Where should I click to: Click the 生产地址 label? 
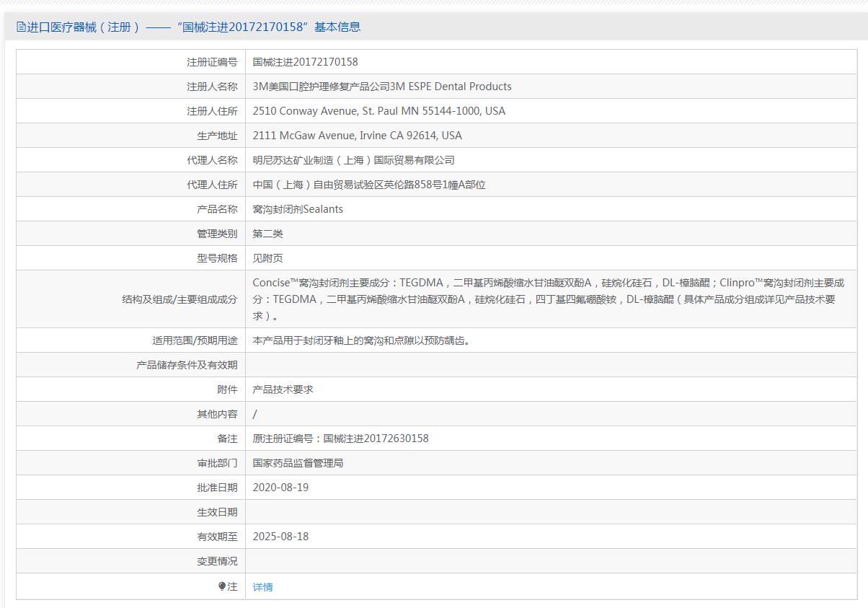click(217, 136)
